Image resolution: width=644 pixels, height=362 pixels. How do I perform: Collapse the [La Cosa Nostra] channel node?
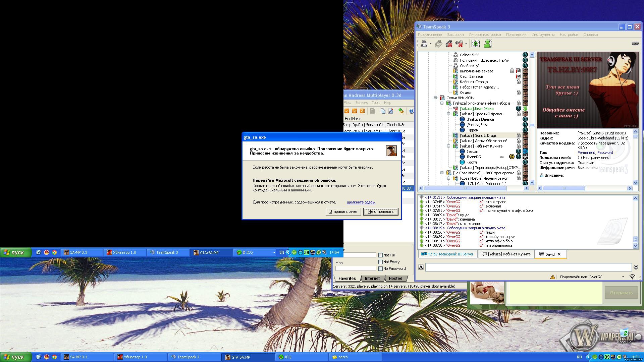pyautogui.click(x=442, y=173)
